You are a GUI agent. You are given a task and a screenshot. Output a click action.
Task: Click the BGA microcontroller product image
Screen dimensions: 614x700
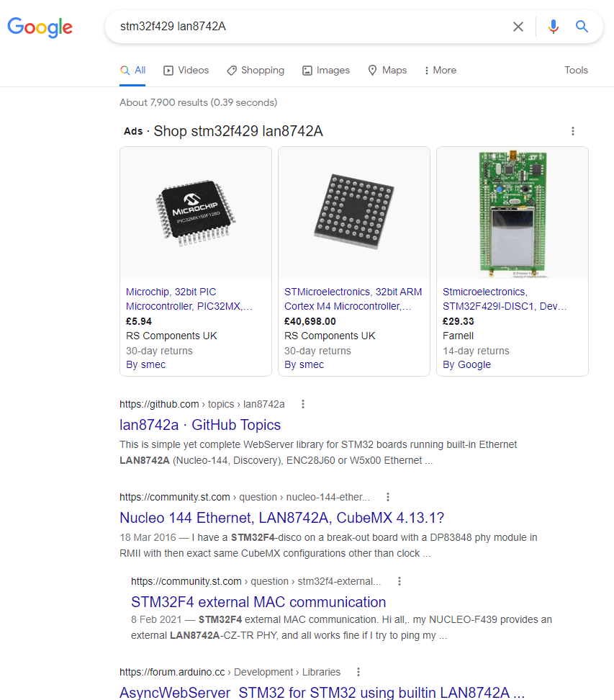354,212
